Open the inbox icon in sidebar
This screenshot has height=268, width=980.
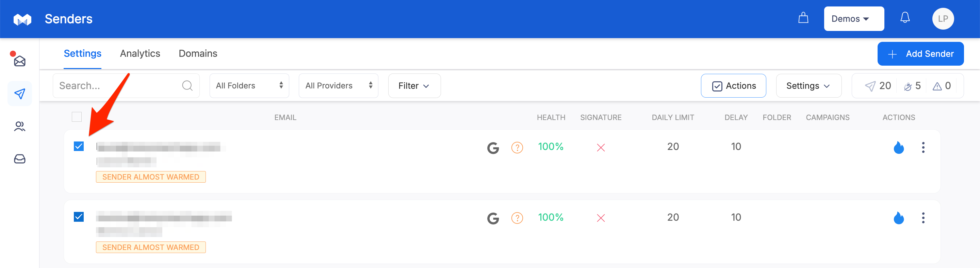[x=19, y=61]
